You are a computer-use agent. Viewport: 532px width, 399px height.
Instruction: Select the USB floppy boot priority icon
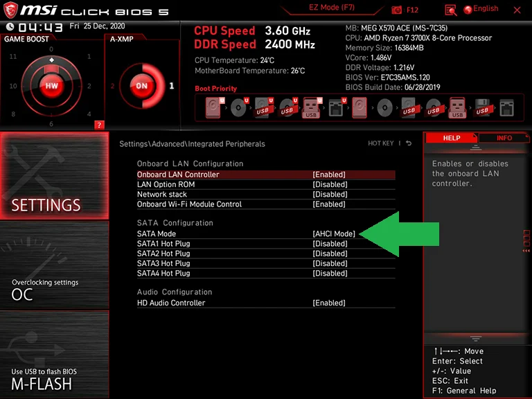pos(482,107)
